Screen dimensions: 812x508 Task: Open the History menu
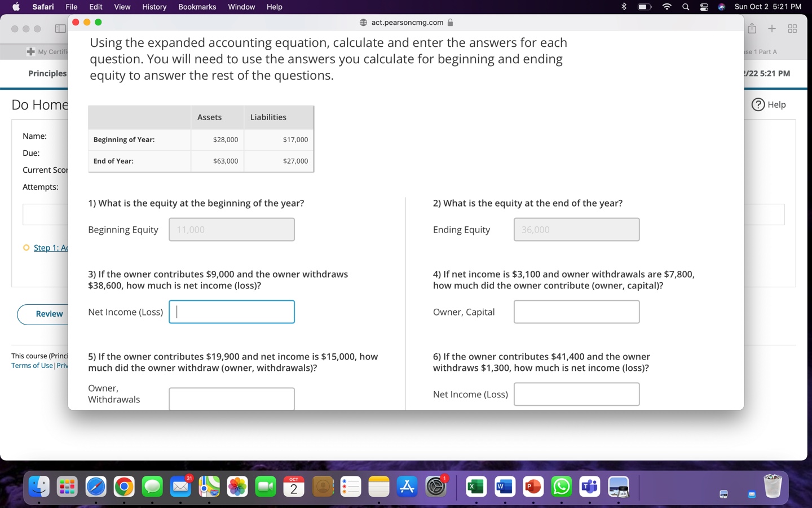tap(154, 7)
